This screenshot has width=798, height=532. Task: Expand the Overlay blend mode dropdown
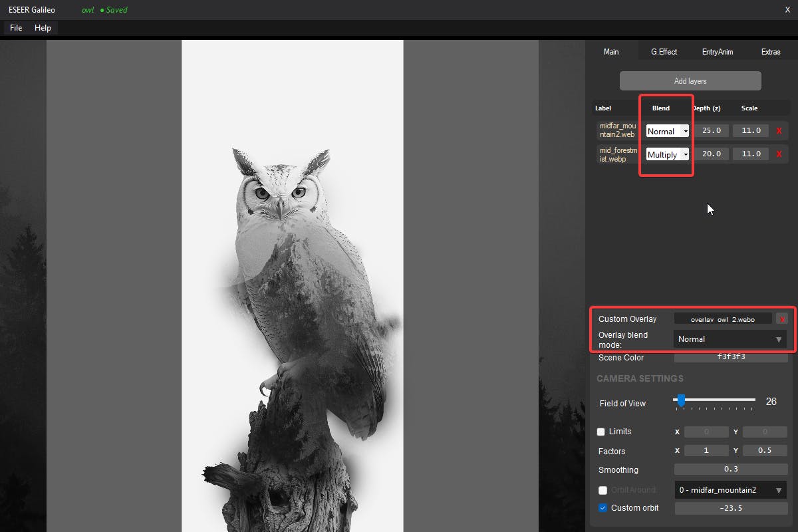coord(730,339)
